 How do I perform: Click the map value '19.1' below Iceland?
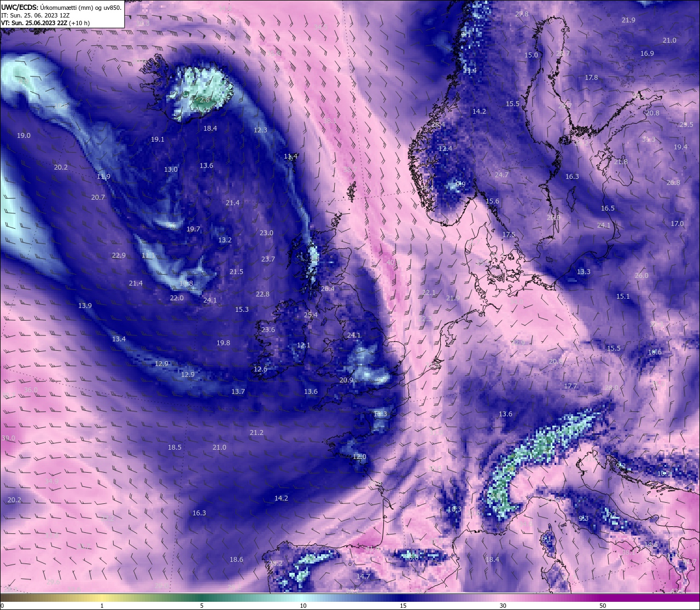pyautogui.click(x=157, y=139)
